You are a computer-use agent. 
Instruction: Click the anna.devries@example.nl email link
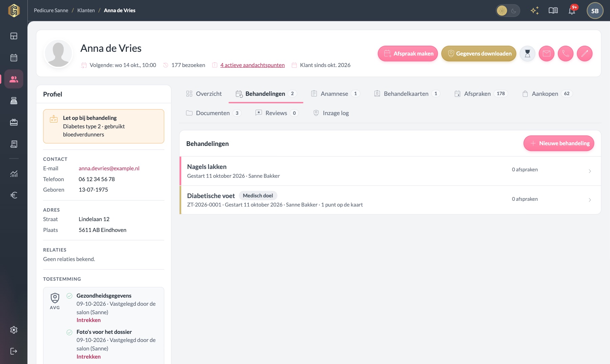coord(109,168)
